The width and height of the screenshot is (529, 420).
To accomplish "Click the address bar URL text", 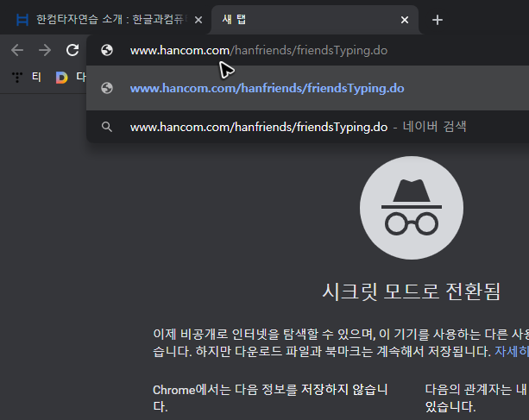I will pyautogui.click(x=259, y=51).
